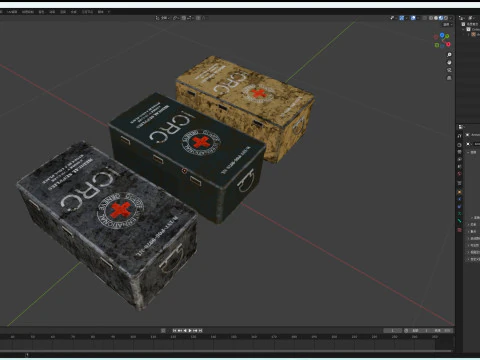Toggle proportional editing in viewport header
Screen dimensions: 480x360
[x=198, y=18]
